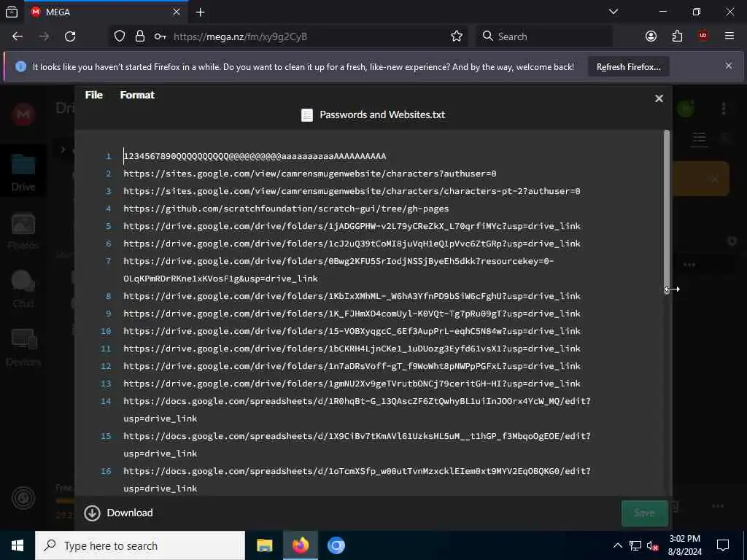Click line number 7 in the gutter
The width and height of the screenshot is (747, 560).
coord(108,261)
